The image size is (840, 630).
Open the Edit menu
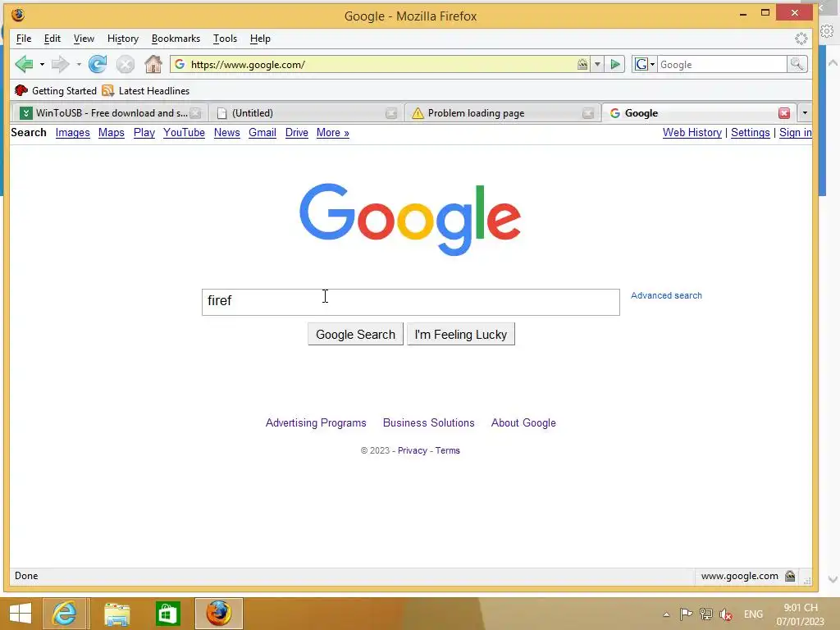point(52,39)
